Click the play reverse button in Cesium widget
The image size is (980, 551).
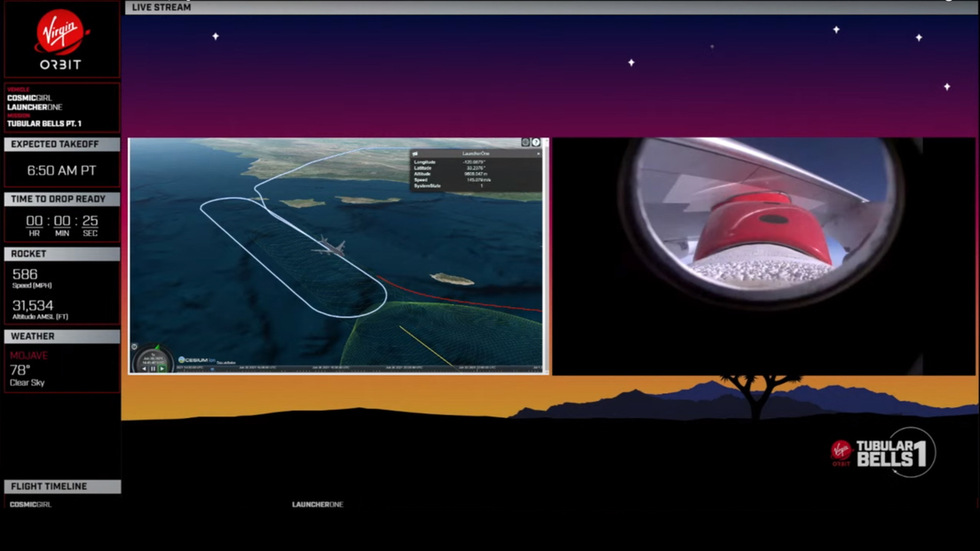(145, 368)
